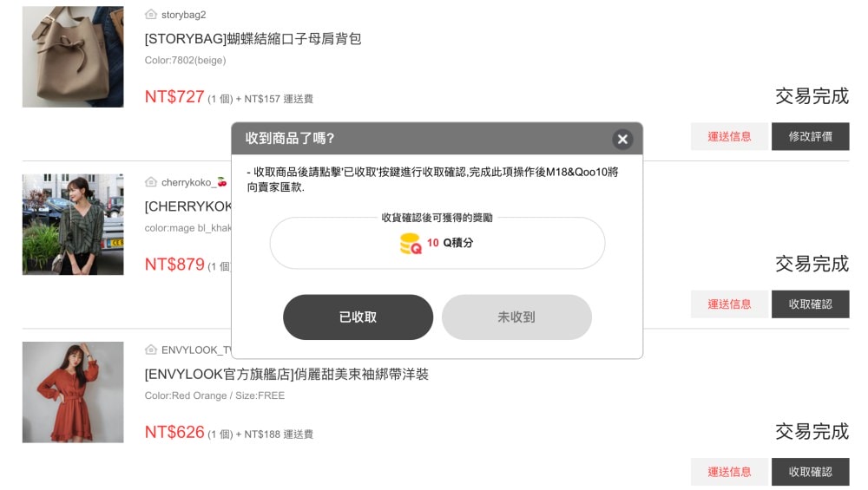The image size is (868, 490).
Task: Click the Q積分 gold coin icon
Action: (411, 244)
